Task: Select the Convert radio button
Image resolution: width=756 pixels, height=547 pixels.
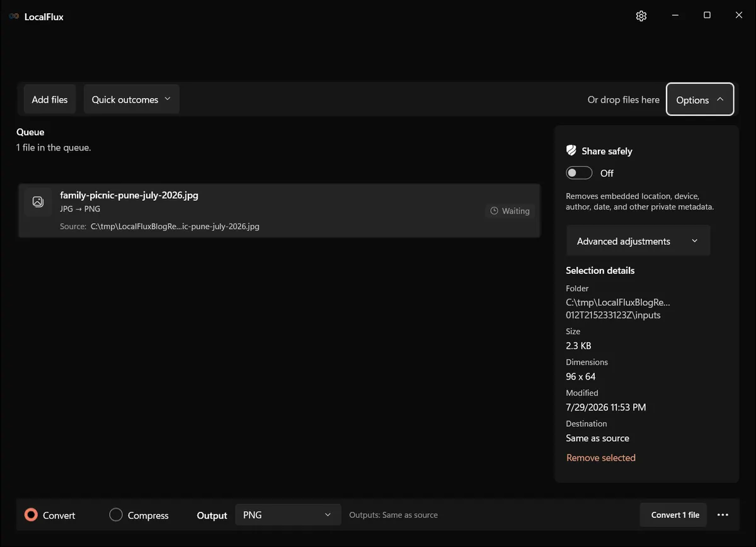Action: [31, 515]
